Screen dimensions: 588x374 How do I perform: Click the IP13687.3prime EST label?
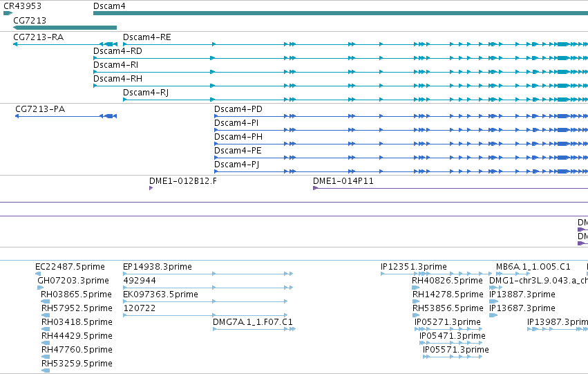pyautogui.click(x=522, y=308)
